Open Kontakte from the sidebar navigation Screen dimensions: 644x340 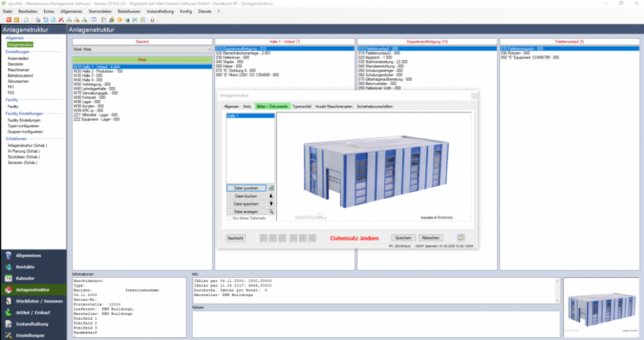click(25, 267)
